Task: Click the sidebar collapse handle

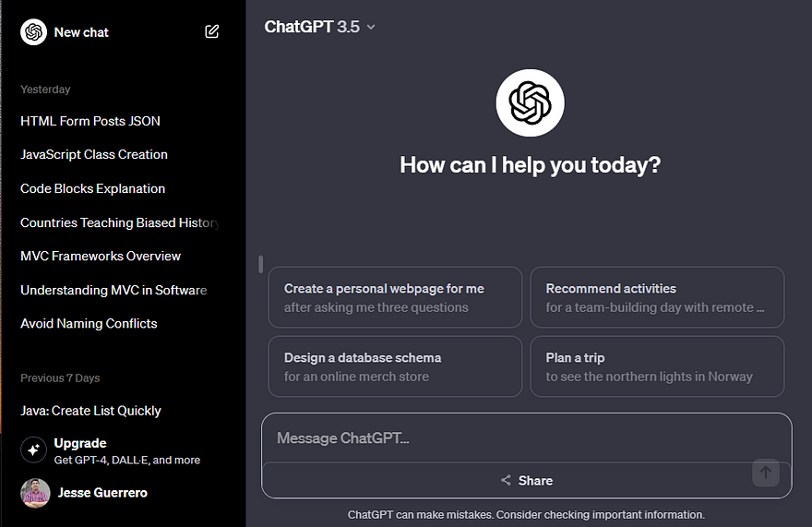Action: click(260, 264)
